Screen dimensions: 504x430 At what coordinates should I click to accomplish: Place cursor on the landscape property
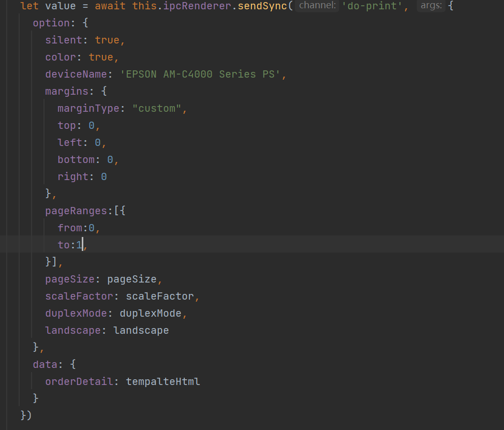72,330
